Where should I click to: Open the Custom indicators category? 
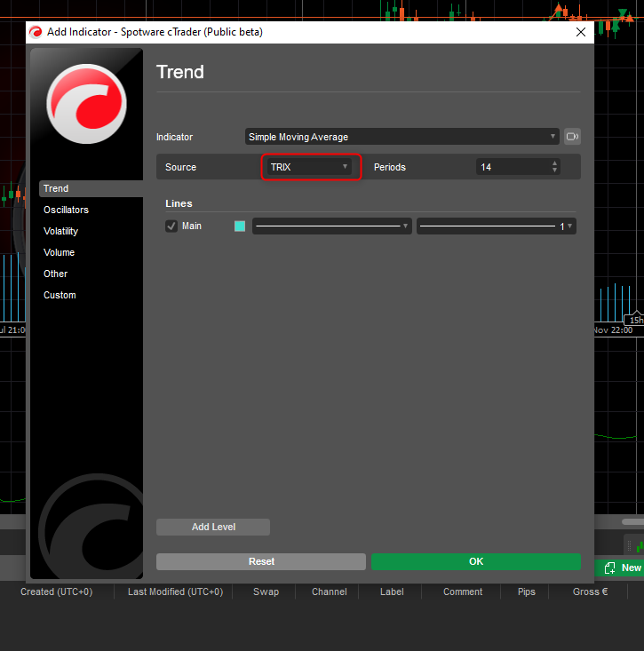pyautogui.click(x=60, y=295)
